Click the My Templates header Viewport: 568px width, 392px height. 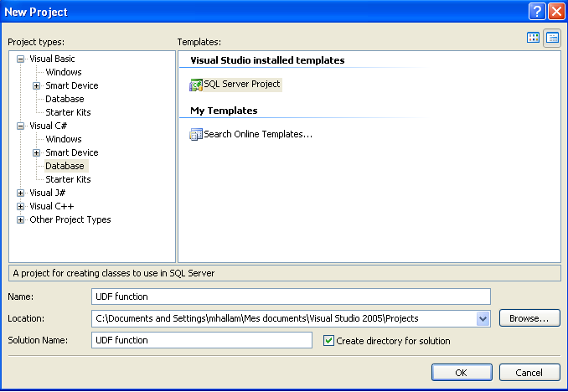click(224, 111)
